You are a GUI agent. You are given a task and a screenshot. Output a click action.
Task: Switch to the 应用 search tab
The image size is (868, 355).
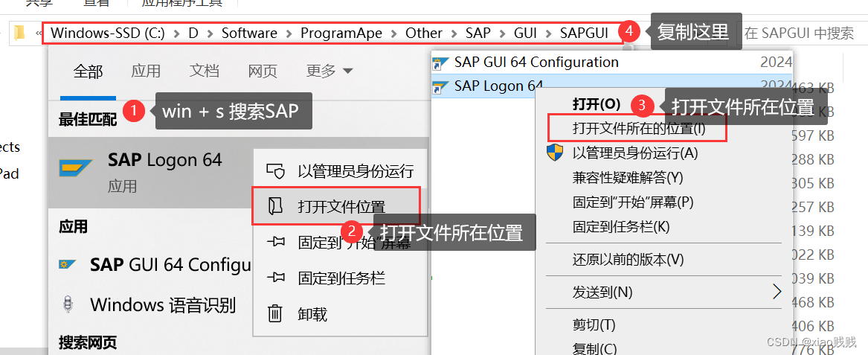(146, 71)
